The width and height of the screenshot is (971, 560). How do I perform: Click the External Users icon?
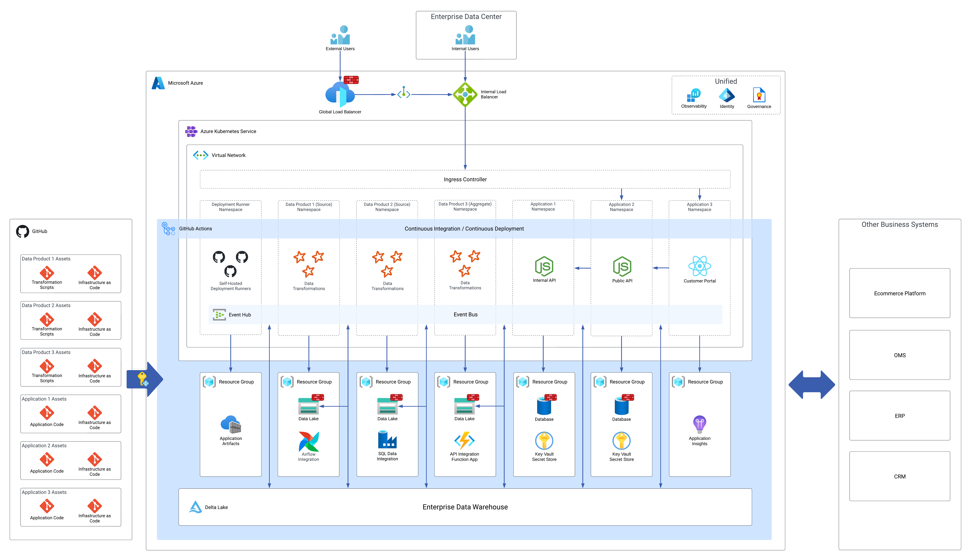pyautogui.click(x=340, y=35)
